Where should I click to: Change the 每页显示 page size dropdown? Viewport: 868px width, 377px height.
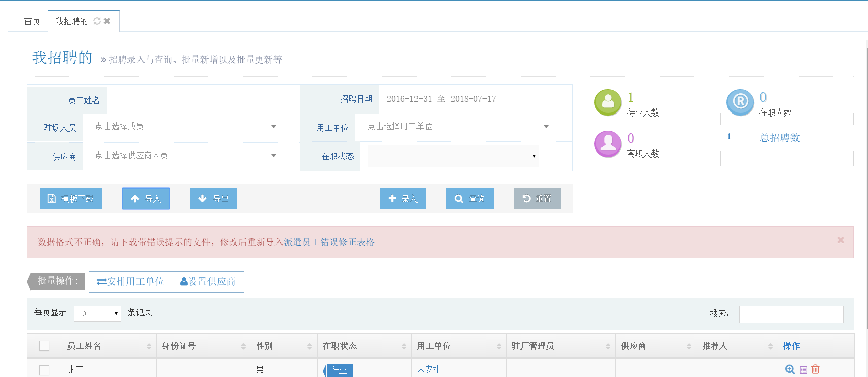(x=97, y=314)
